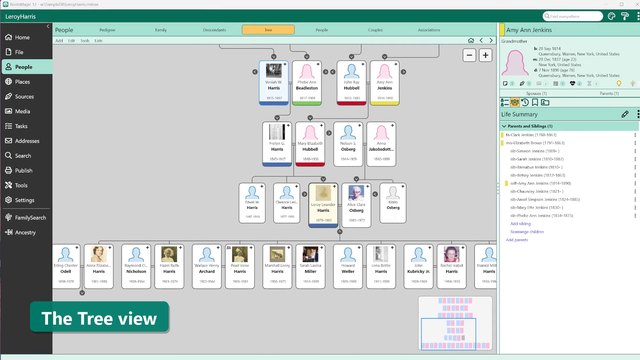Expand the arrow above Phebe Ann Beadleston card
The width and height of the screenshot is (640, 360).
(x=307, y=57)
